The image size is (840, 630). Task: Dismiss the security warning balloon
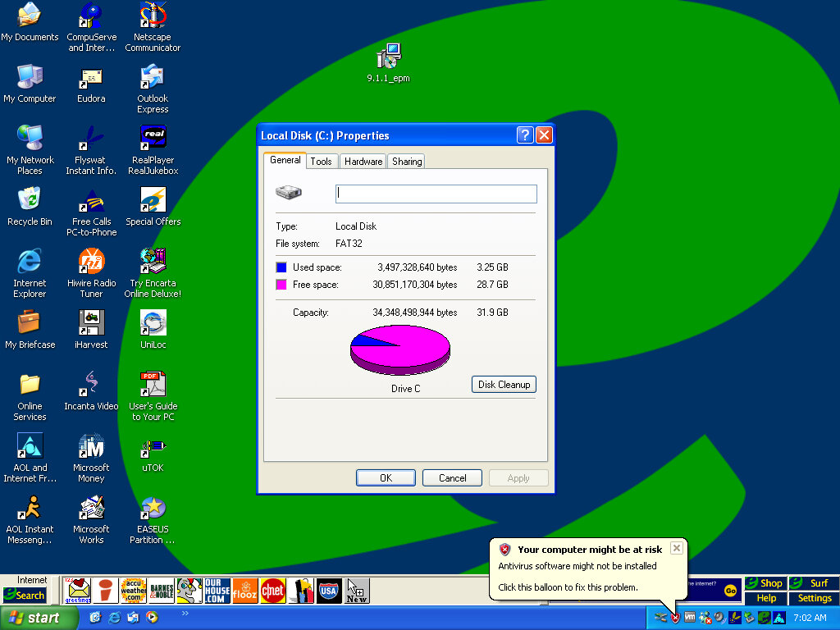(x=676, y=548)
